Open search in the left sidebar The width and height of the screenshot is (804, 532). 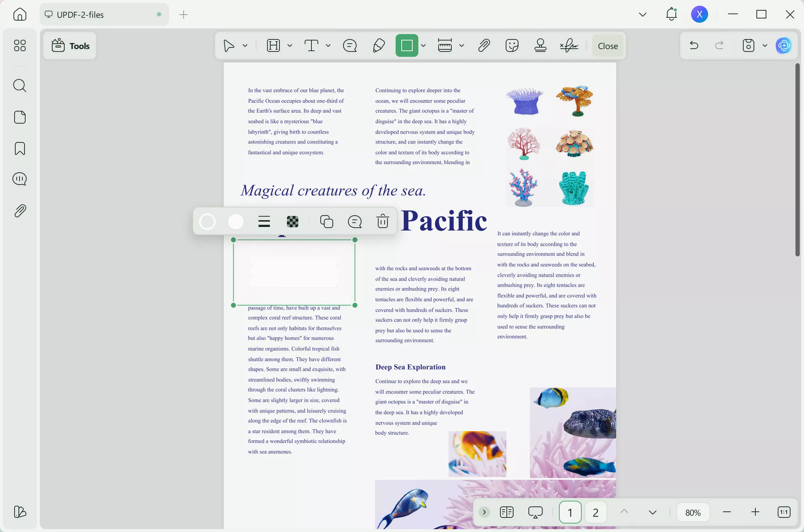click(x=20, y=86)
